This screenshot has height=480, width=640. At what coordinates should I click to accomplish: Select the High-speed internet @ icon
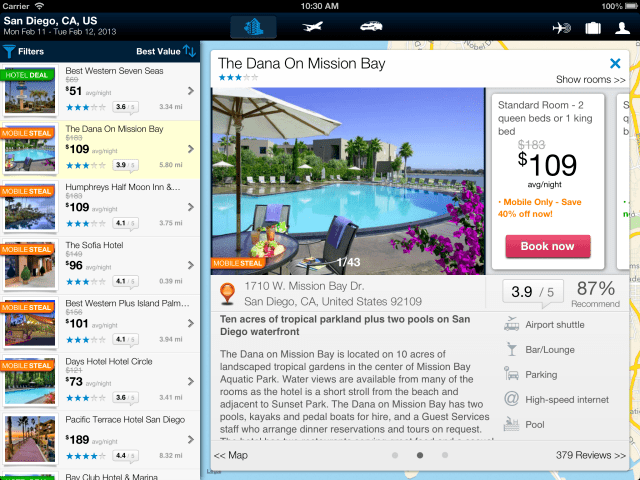[x=511, y=399]
